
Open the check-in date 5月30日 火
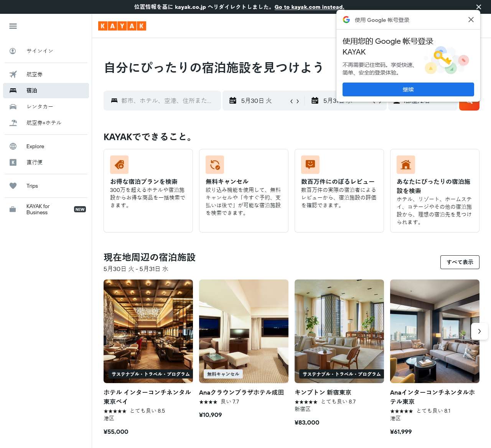click(256, 101)
